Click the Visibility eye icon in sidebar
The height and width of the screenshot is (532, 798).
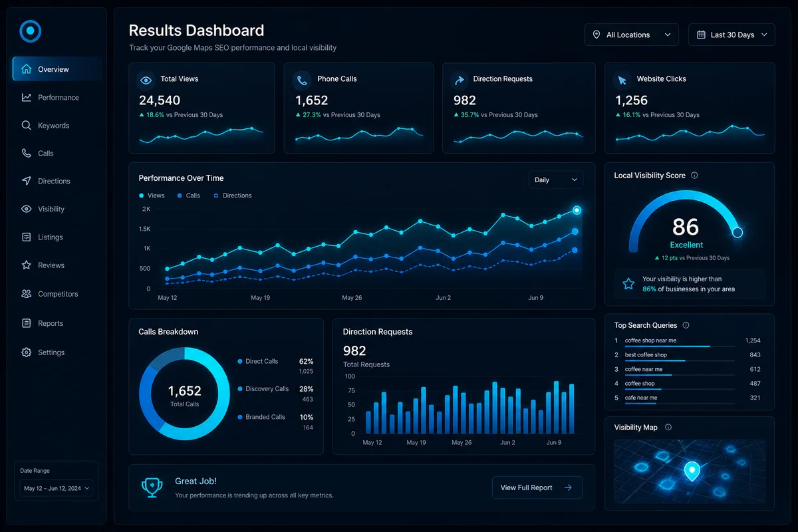click(27, 209)
